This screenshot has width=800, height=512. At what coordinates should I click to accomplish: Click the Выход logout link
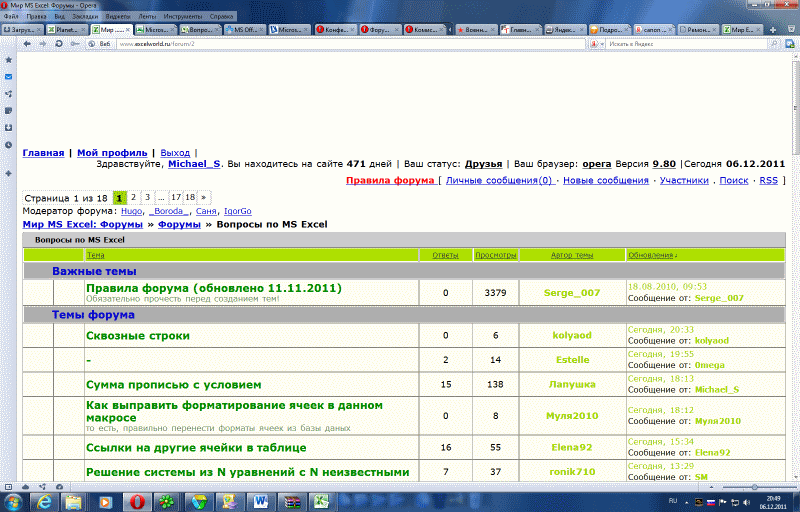(x=175, y=153)
